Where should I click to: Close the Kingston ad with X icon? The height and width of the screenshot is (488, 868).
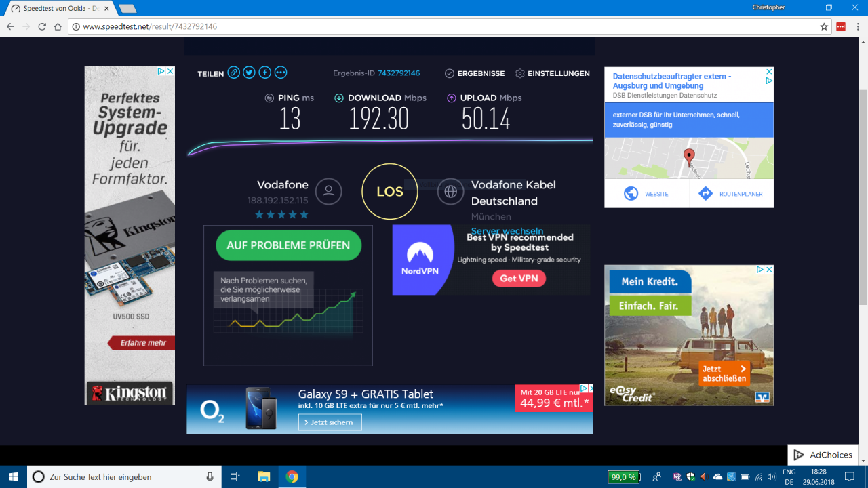tap(170, 71)
